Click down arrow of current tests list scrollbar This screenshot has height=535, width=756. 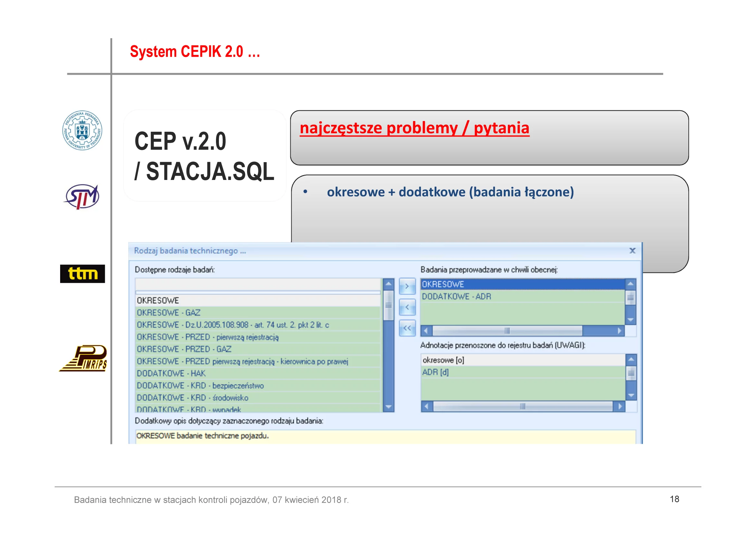coord(631,320)
